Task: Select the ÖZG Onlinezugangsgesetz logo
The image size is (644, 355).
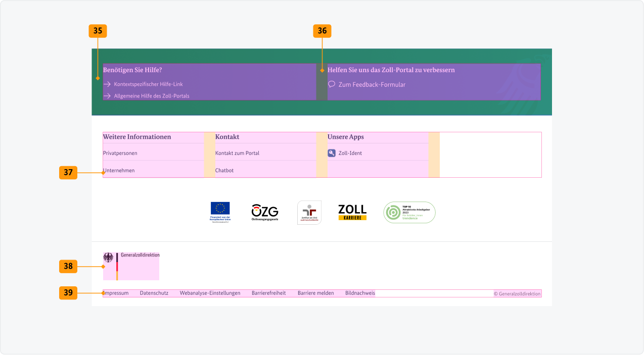Action: coord(264,212)
